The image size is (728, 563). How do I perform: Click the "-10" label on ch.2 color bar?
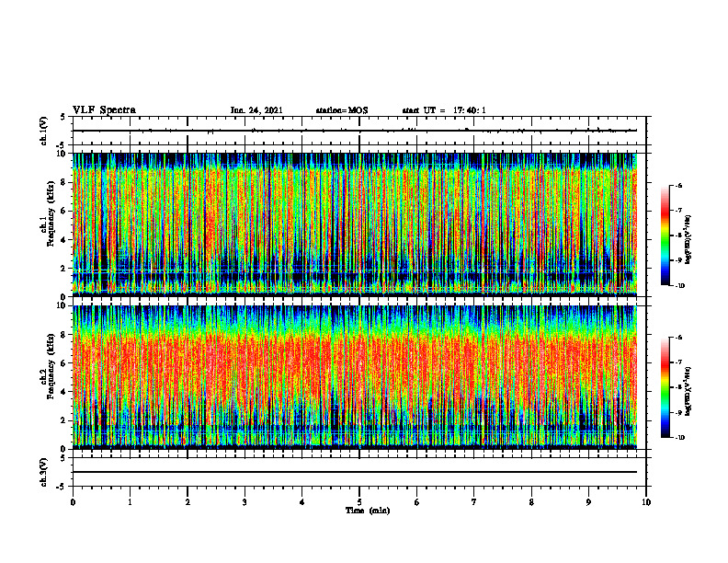[679, 438]
